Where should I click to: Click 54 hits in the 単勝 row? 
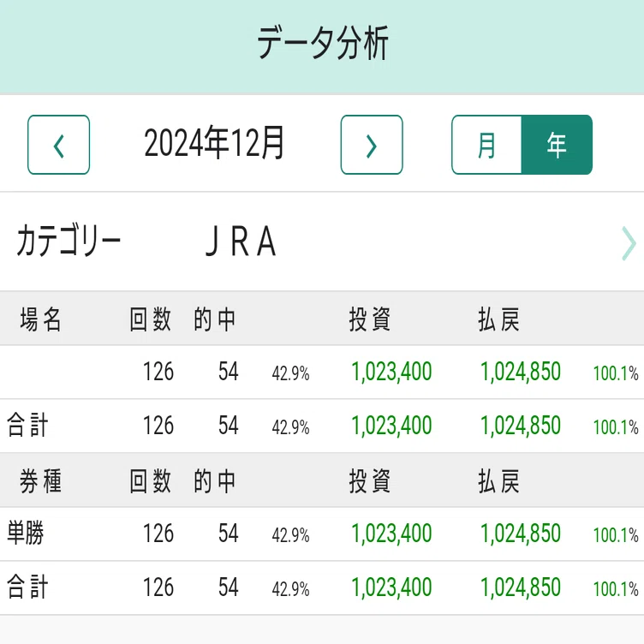(x=229, y=534)
